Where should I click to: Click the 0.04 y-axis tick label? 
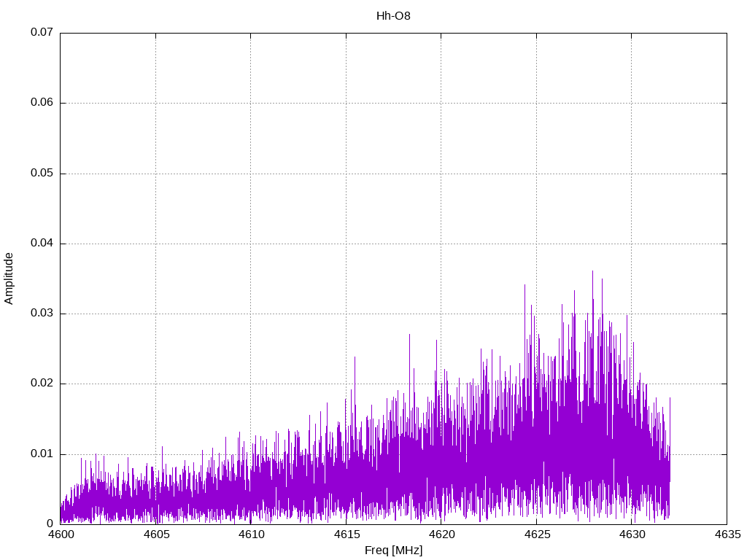click(x=42, y=244)
